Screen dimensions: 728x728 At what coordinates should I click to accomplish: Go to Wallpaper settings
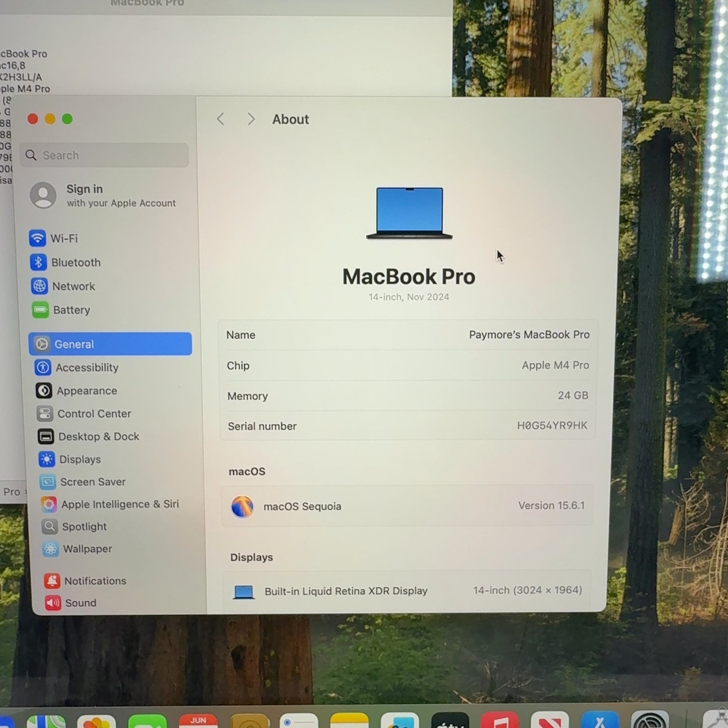78,549
